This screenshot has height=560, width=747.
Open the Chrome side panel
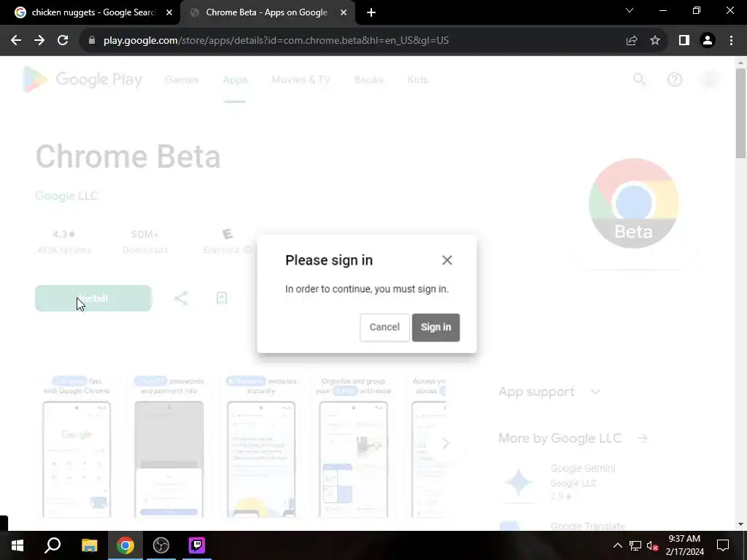[684, 41]
